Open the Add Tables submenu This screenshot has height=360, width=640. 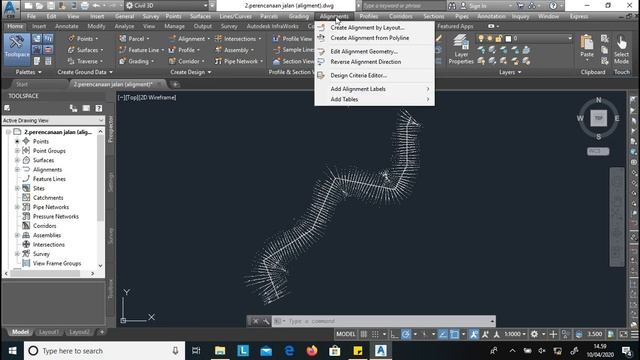[374, 100]
